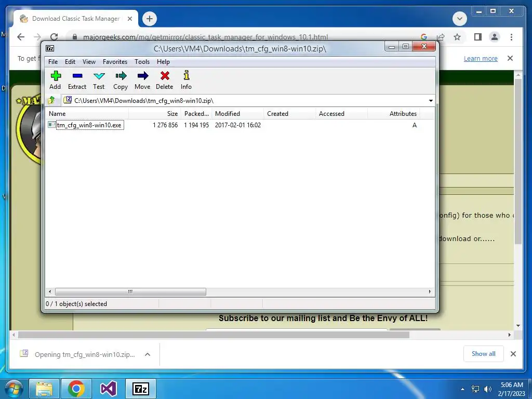
Task: Sort by the Size column header
Action: click(x=155, y=114)
